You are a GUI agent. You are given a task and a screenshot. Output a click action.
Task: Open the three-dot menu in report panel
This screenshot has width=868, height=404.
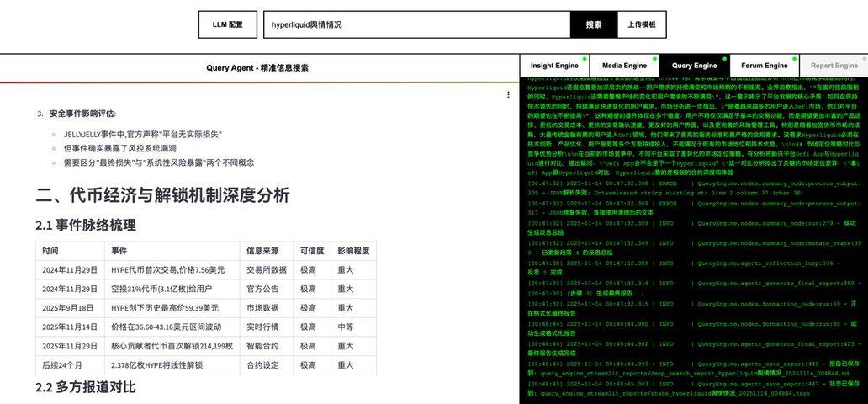(508, 95)
